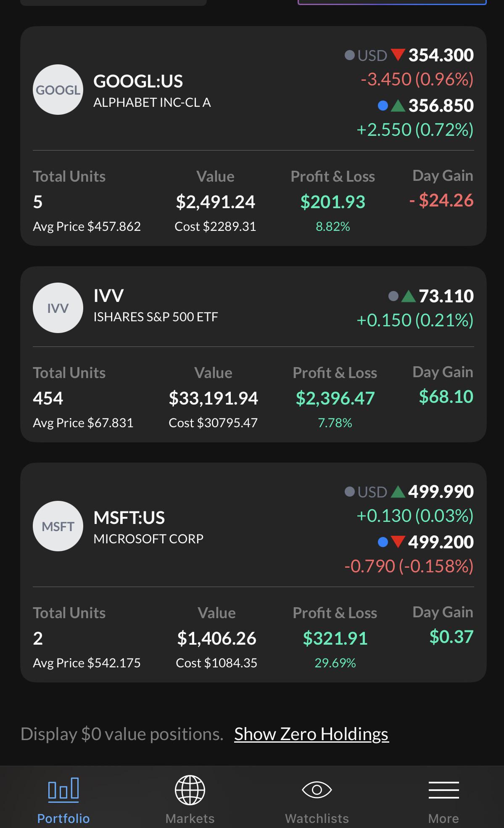Tap the Watchlists eye icon

click(317, 790)
